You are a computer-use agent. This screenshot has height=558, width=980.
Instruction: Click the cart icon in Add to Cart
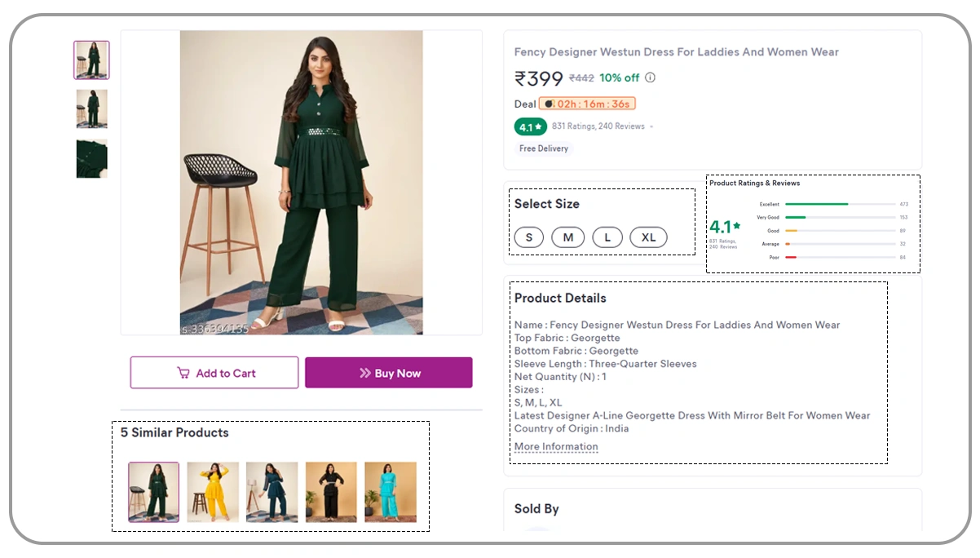click(x=184, y=372)
